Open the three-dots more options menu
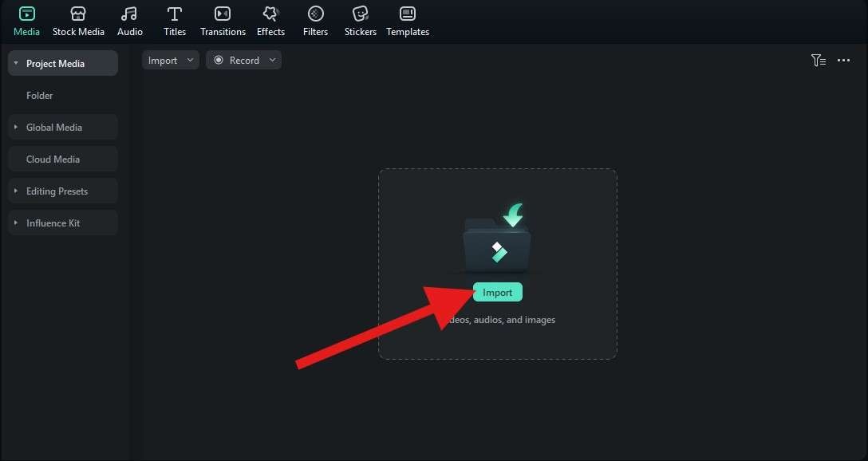The image size is (868, 461). [x=843, y=61]
